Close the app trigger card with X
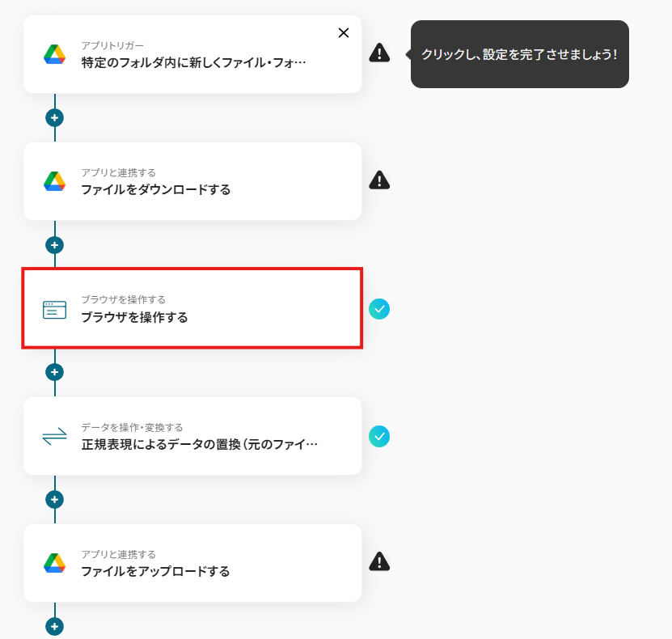The width and height of the screenshot is (672, 639). pyautogui.click(x=344, y=33)
